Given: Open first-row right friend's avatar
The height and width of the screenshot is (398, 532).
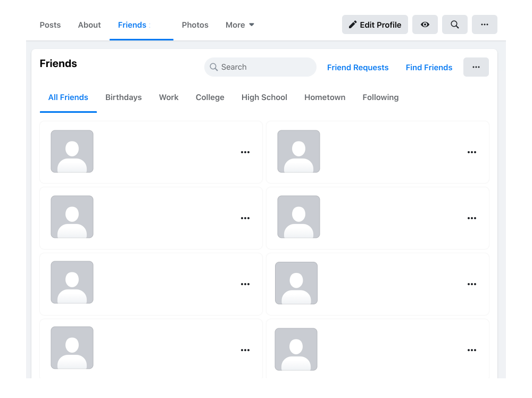Looking at the screenshot, I should (298, 151).
